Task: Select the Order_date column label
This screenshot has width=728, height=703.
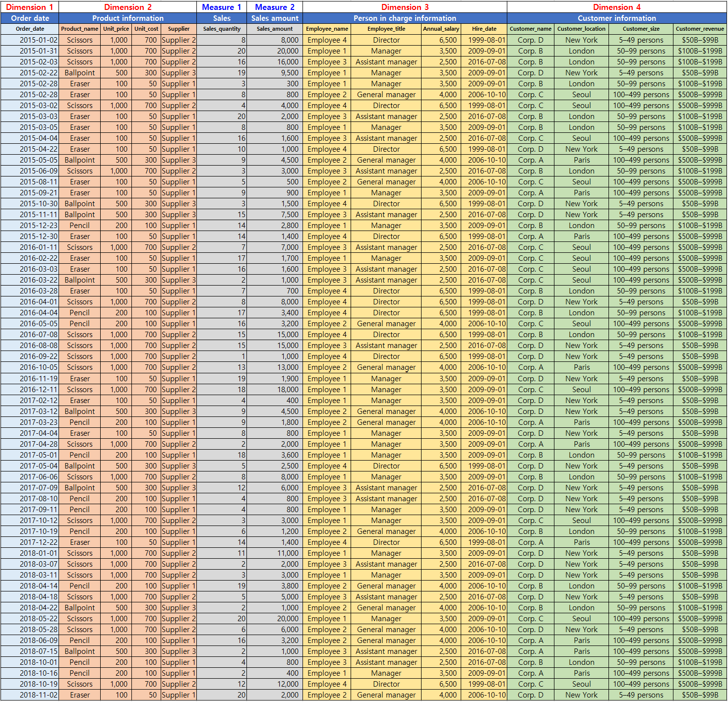Action: point(30,29)
